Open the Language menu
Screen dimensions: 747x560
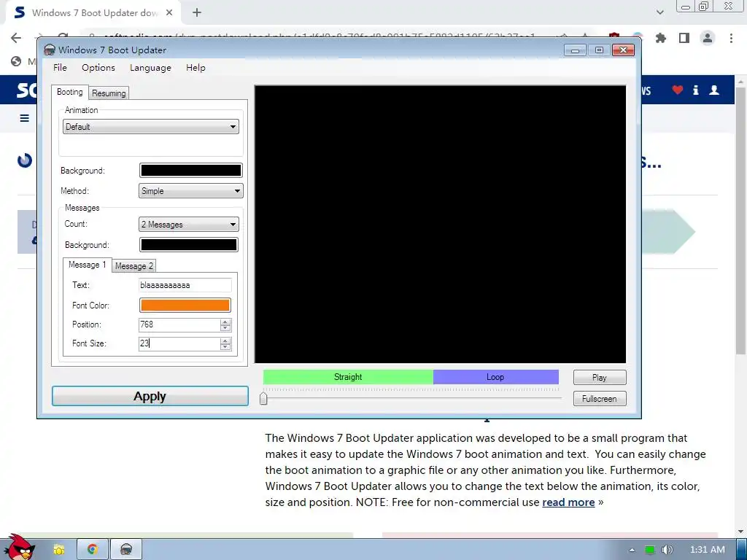150,68
